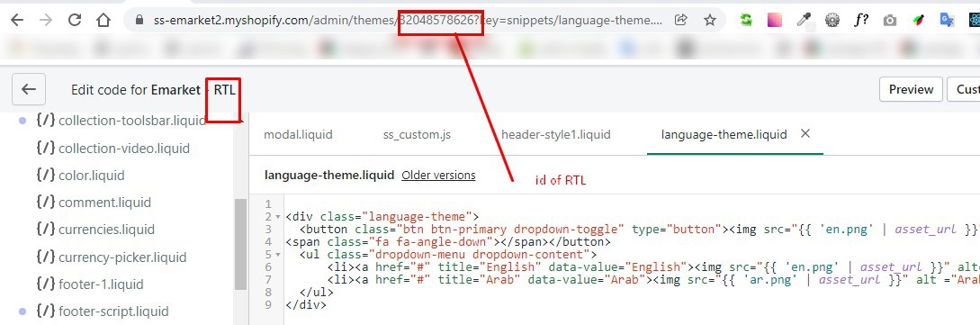This screenshot has width=980, height=325.
Task: Switch to the header-style1.liquid tab
Action: [x=555, y=134]
